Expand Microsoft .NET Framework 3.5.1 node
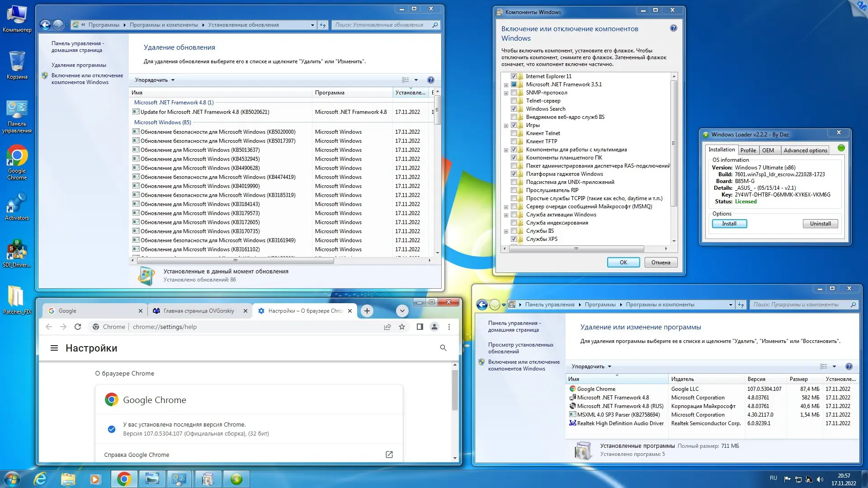The image size is (868, 488). click(x=506, y=85)
